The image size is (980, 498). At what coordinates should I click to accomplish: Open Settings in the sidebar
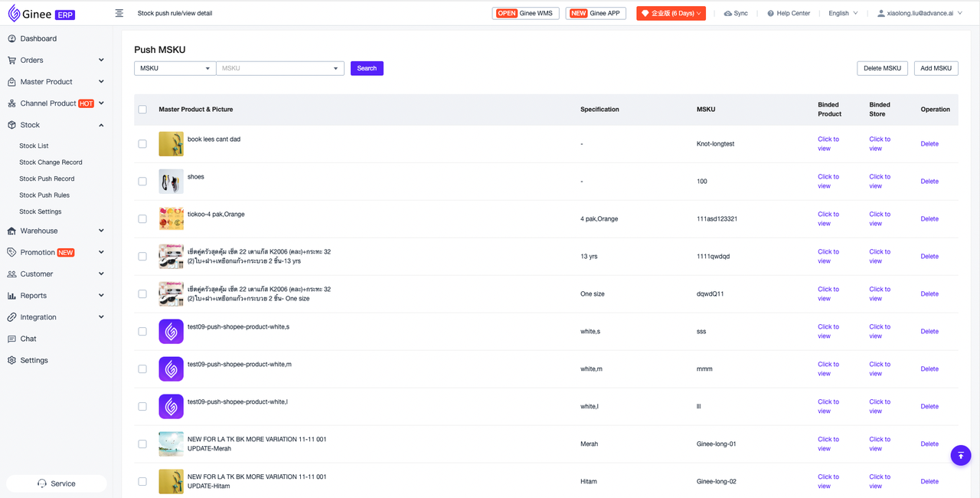tap(34, 360)
